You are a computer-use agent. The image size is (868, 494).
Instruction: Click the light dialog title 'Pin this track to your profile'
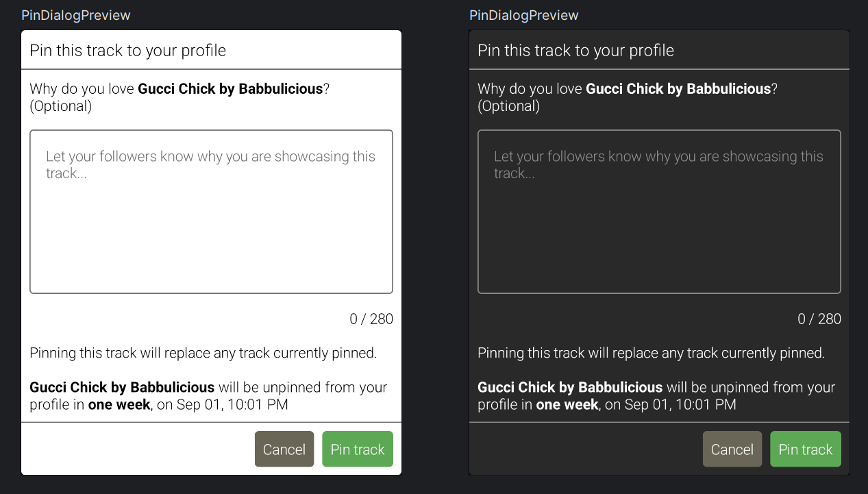[x=128, y=50]
